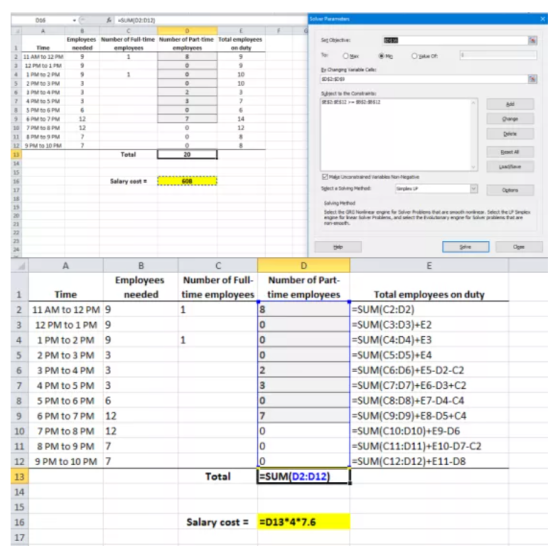Click the constraints list scroll-down arrow

(474, 167)
